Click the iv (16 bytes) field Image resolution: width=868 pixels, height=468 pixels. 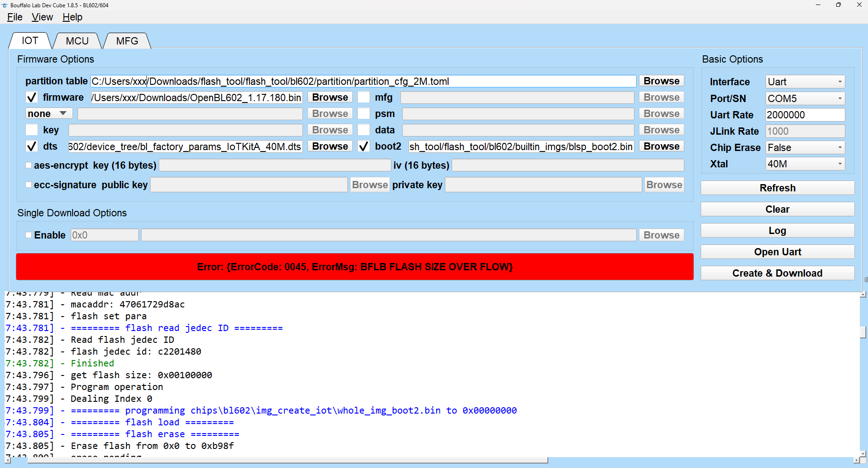pyautogui.click(x=568, y=165)
